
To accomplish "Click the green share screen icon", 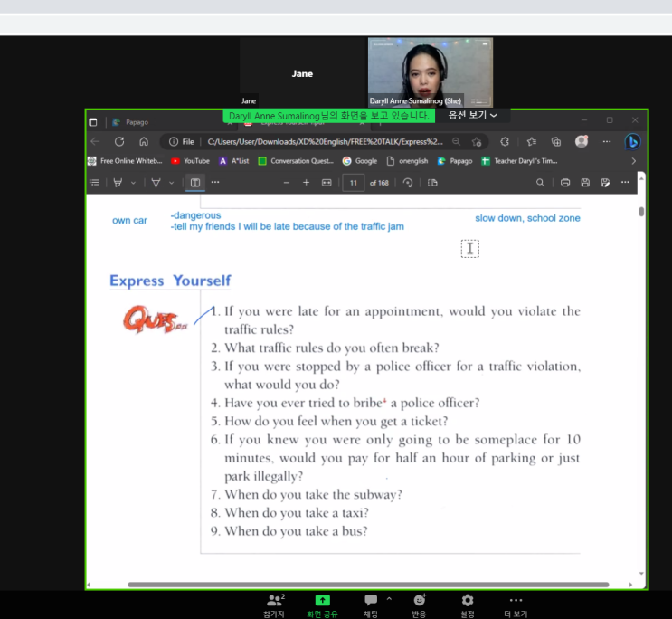I will 322,600.
